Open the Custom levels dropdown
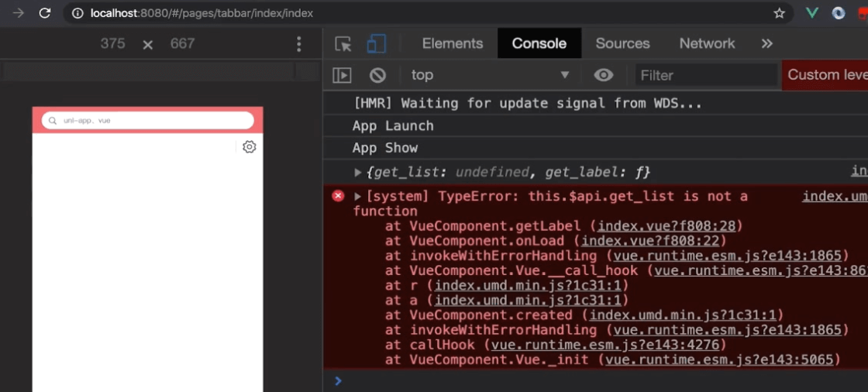 825,74
